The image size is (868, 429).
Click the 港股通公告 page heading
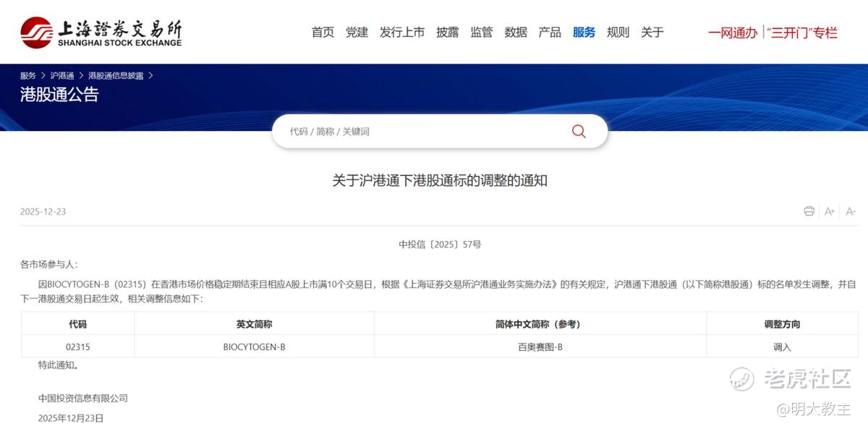pyautogui.click(x=59, y=95)
